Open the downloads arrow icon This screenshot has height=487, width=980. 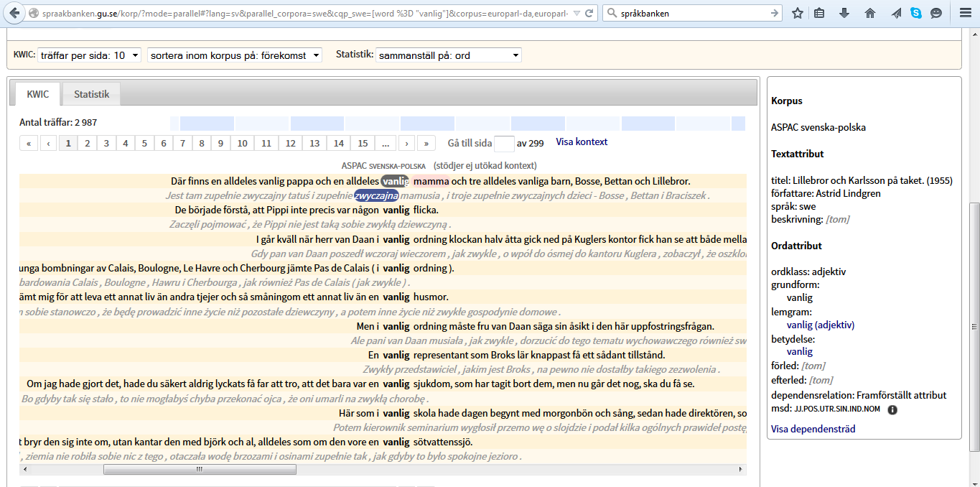coord(844,13)
